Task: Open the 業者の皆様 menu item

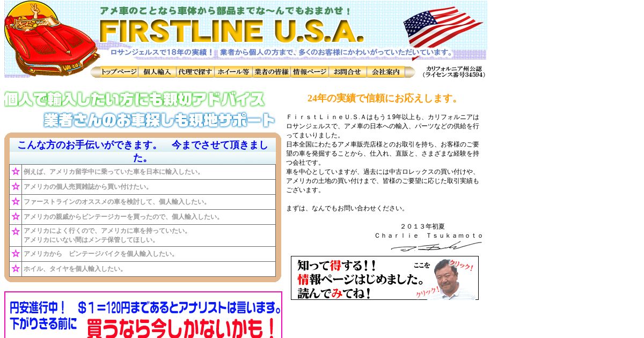Action: click(272, 72)
